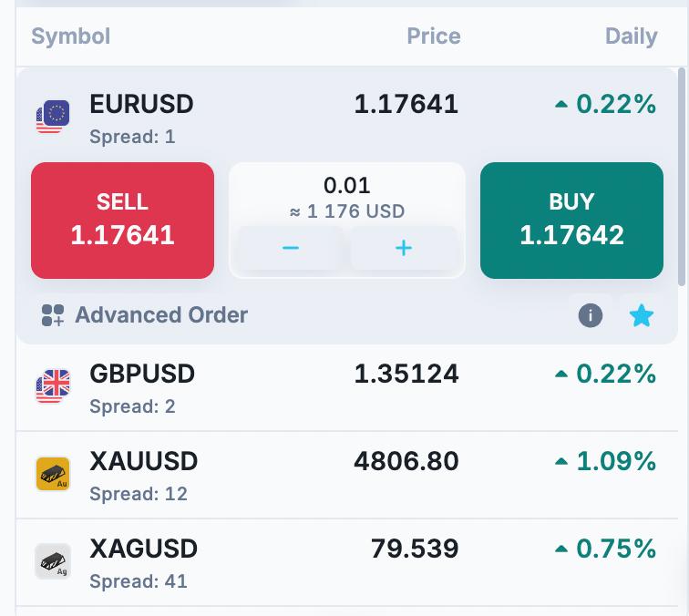This screenshot has width=689, height=616.
Task: Toggle the EURUSD favorite star
Action: point(641,315)
